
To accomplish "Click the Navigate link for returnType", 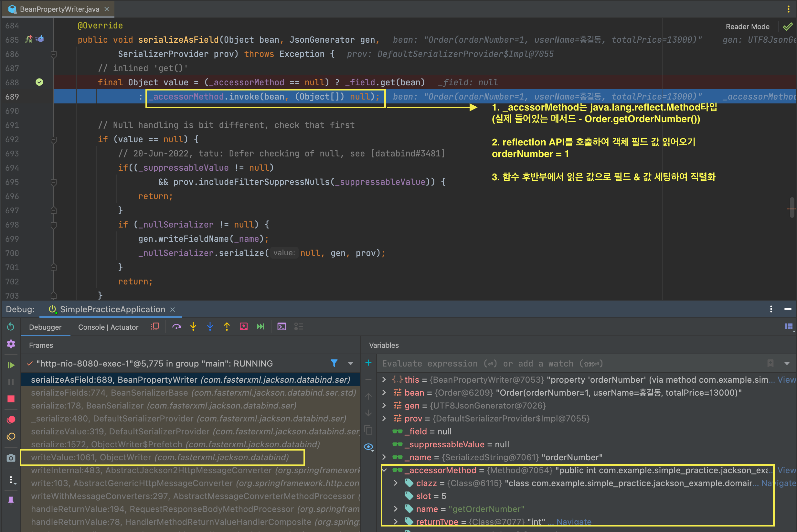I will click(574, 522).
